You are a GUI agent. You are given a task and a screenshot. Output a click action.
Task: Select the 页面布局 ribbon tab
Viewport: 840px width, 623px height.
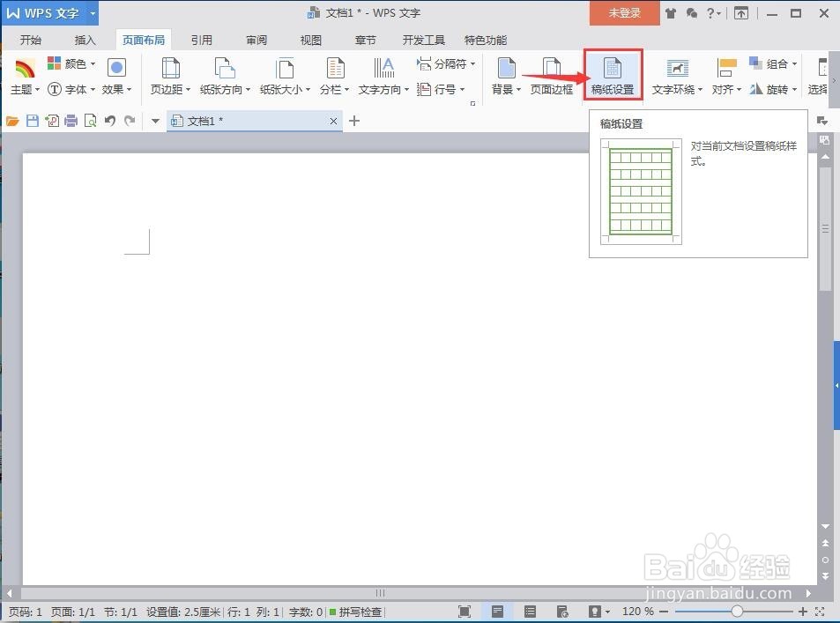point(143,41)
